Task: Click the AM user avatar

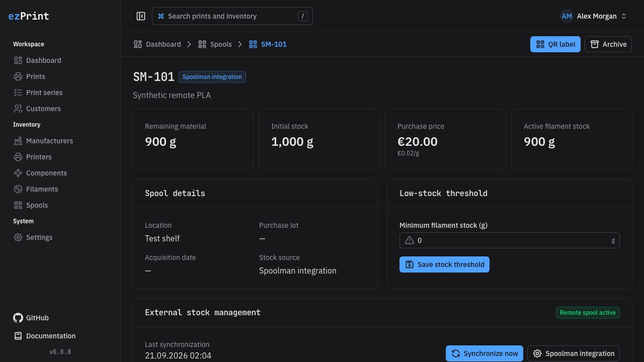Action: [567, 16]
